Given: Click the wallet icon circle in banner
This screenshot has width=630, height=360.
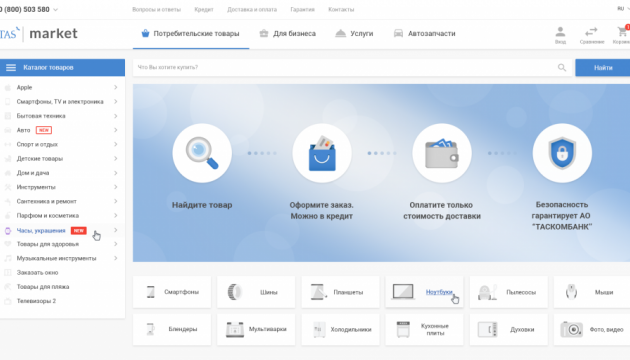Looking at the screenshot, I should pos(442,153).
